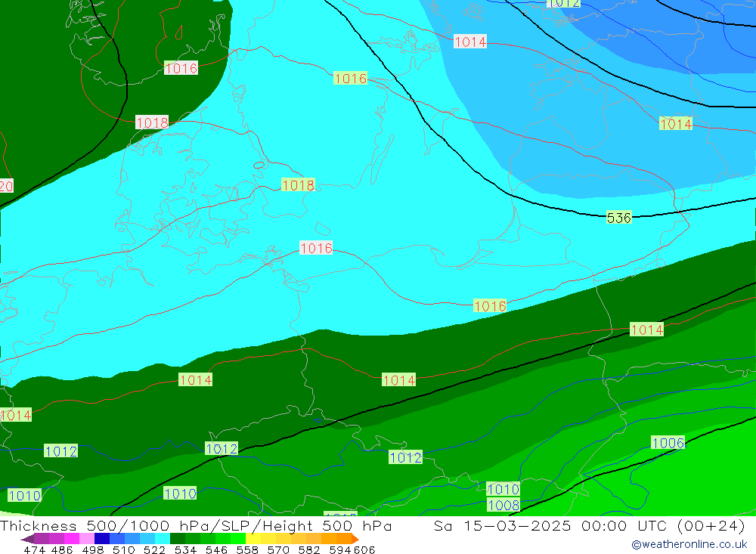Screen dimensions: 756x554
Task: Click the partially cut '20' isobar label
Action: [6, 186]
